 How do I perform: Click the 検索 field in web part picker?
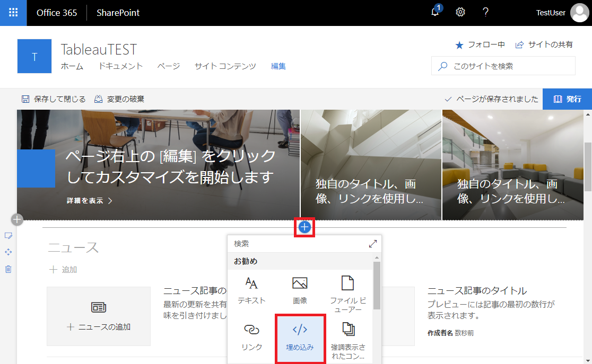pos(298,244)
